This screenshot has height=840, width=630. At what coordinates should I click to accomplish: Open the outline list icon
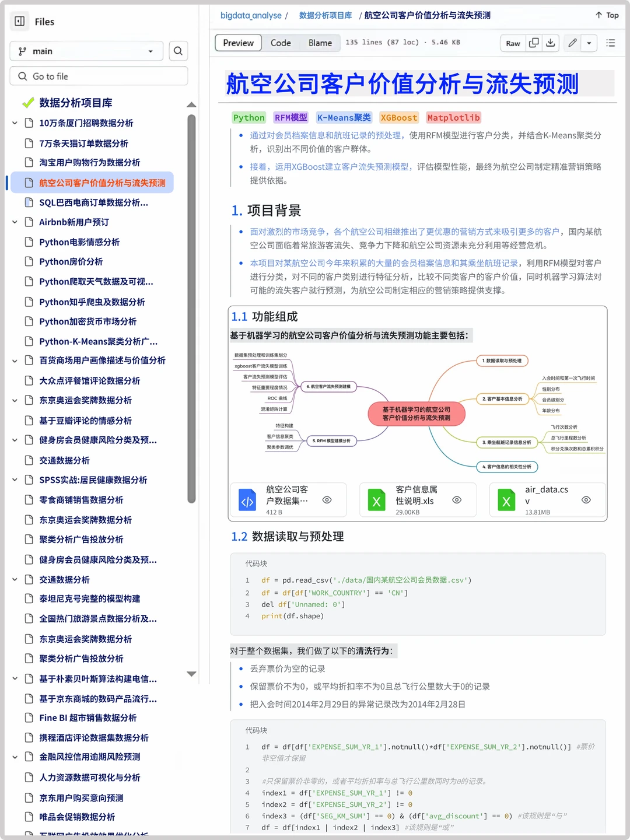(611, 43)
